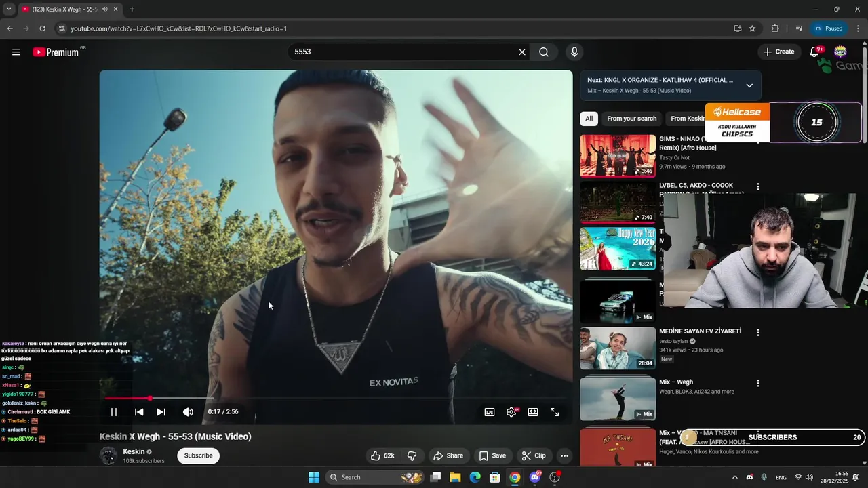
Task: Click the magnifier search button
Action: 544,52
